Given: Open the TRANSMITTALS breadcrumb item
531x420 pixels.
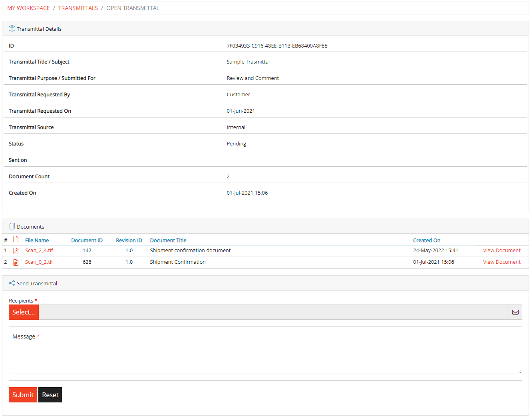Looking at the screenshot, I should [78, 8].
